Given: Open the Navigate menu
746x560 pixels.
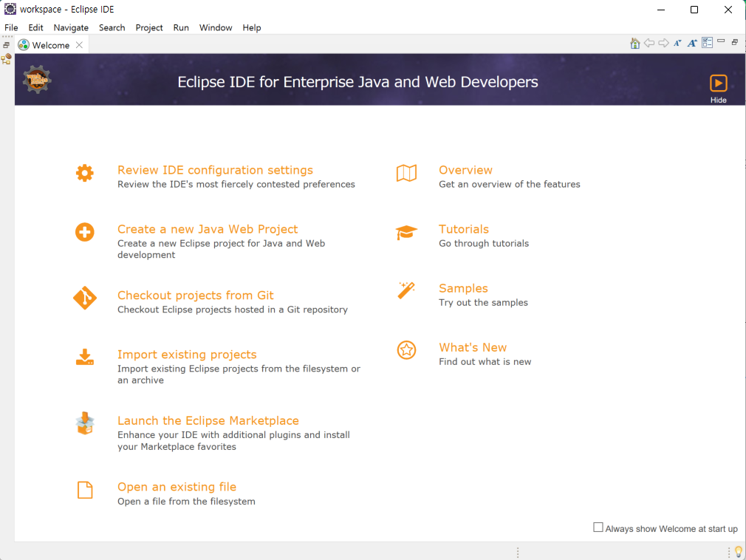Looking at the screenshot, I should (71, 27).
